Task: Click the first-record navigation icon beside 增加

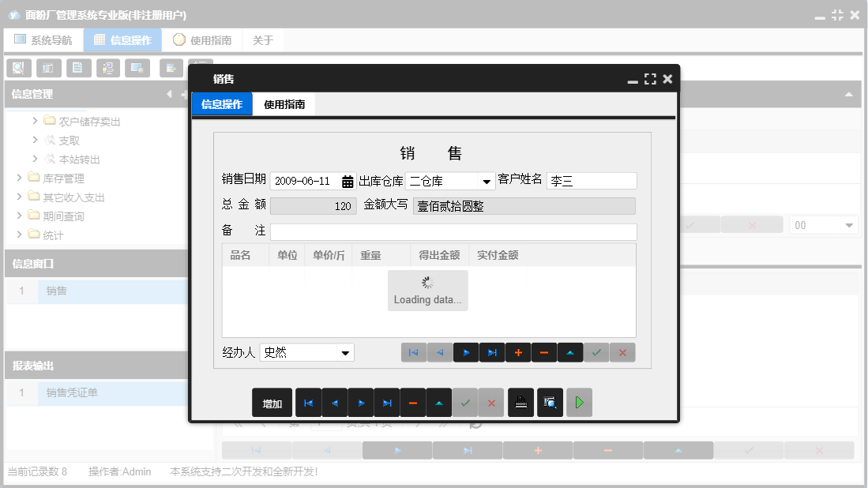Action: pos(308,402)
